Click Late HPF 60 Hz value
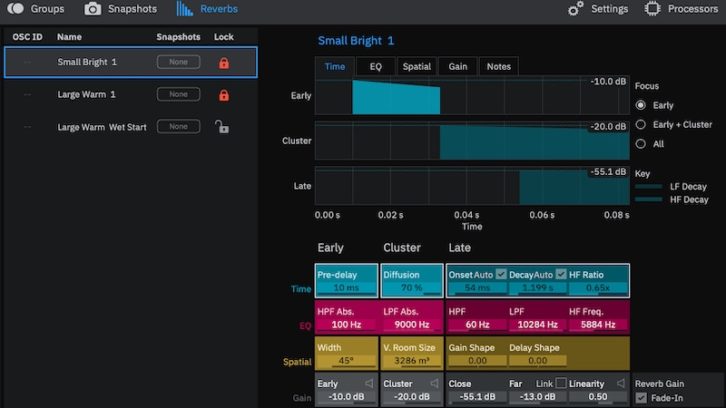Viewport: 726px width, 408px height. pyautogui.click(x=477, y=325)
